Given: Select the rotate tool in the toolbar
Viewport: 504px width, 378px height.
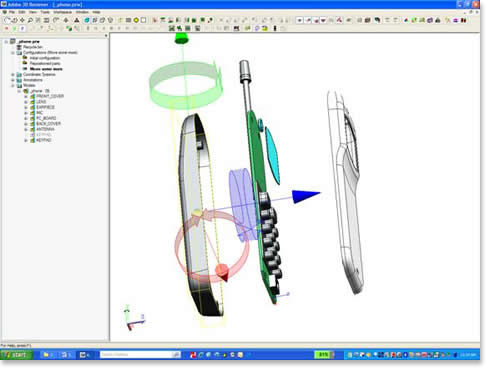Looking at the screenshot, I should pos(6,20).
